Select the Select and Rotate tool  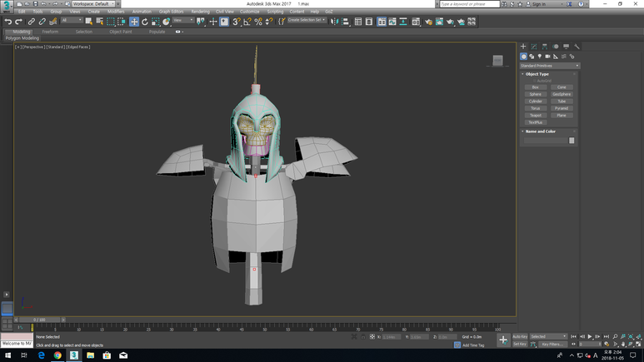pos(144,22)
